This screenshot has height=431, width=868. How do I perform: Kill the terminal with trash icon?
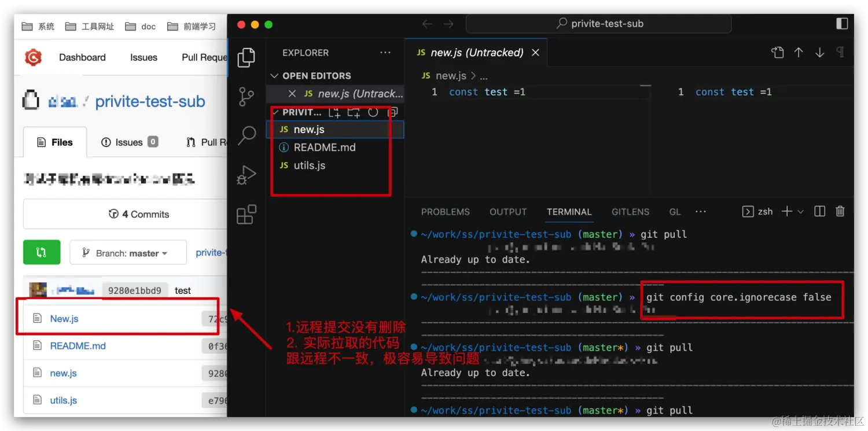tap(840, 211)
